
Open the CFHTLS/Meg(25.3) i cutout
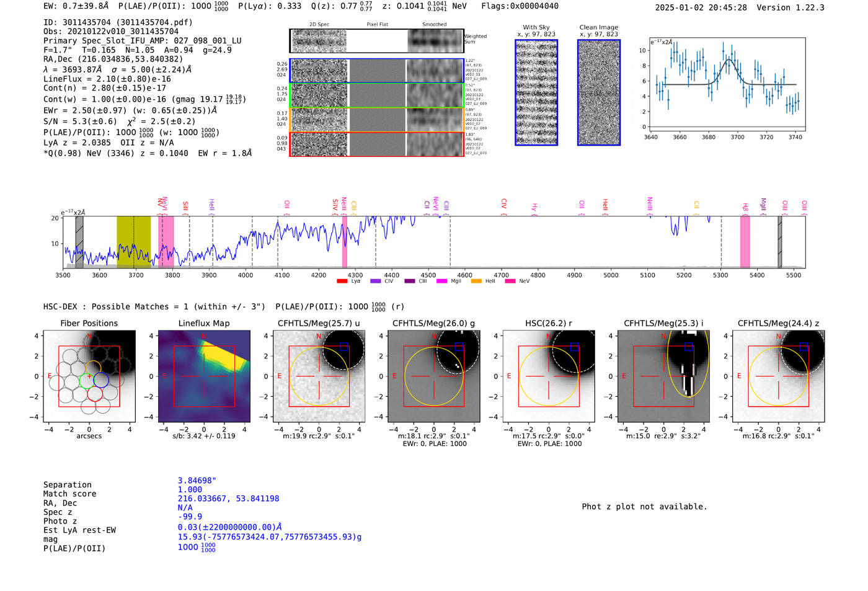coord(663,376)
